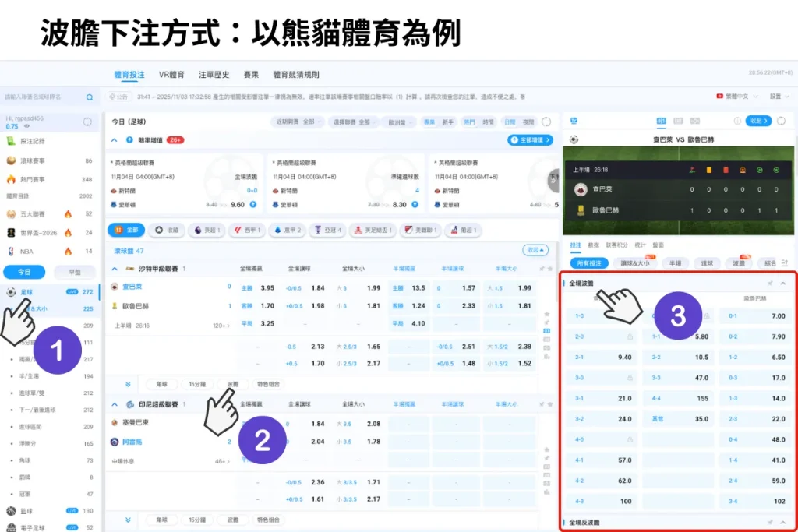This screenshot has width=798, height=532.
Task: Sort by 時間
Action: point(488,122)
